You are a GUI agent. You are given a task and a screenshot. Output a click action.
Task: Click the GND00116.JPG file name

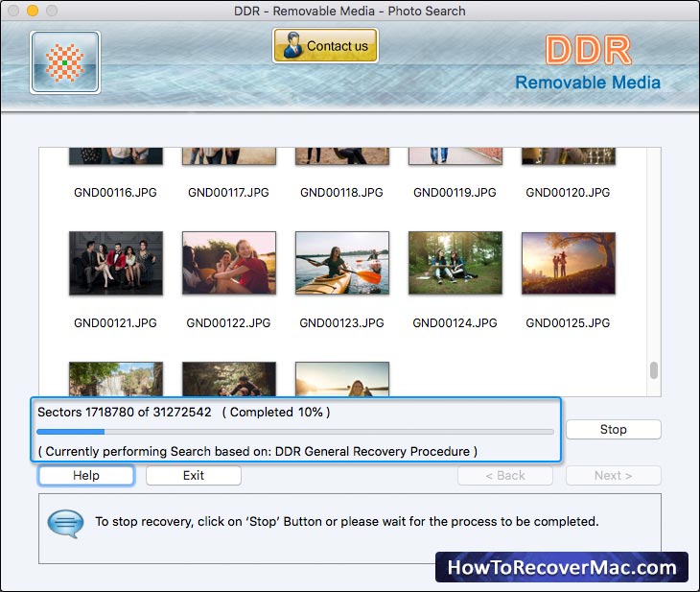coord(116,193)
